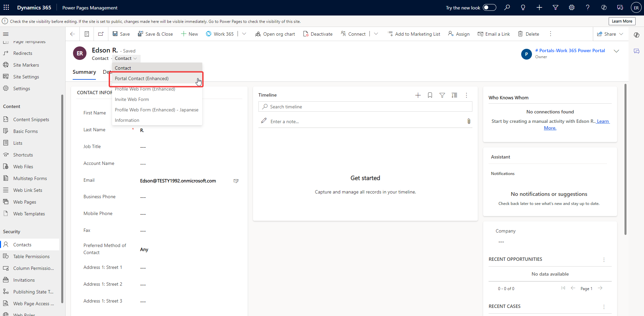Open the help question mark icon
This screenshot has width=644, height=316.
tap(588, 7)
